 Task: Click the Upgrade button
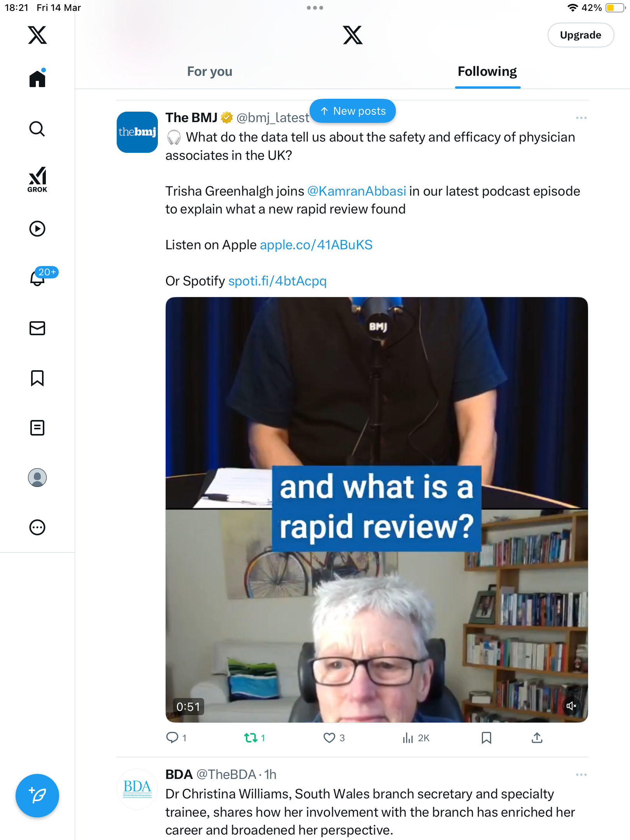(x=581, y=35)
